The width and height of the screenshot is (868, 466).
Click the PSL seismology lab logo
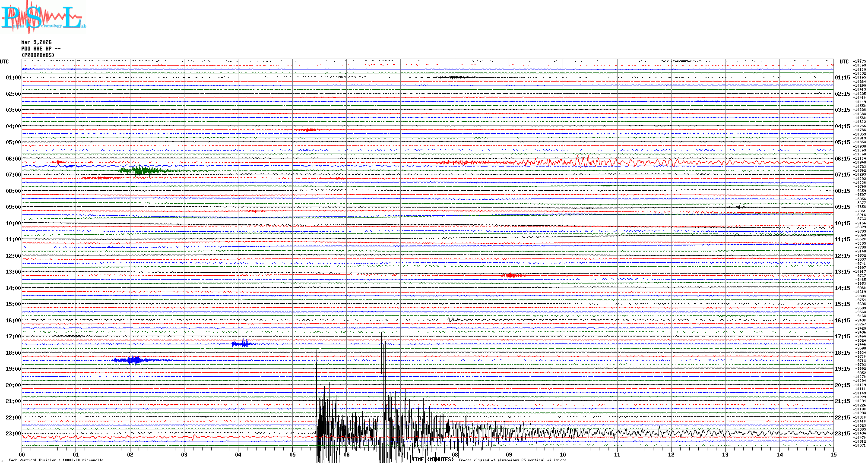(x=43, y=17)
